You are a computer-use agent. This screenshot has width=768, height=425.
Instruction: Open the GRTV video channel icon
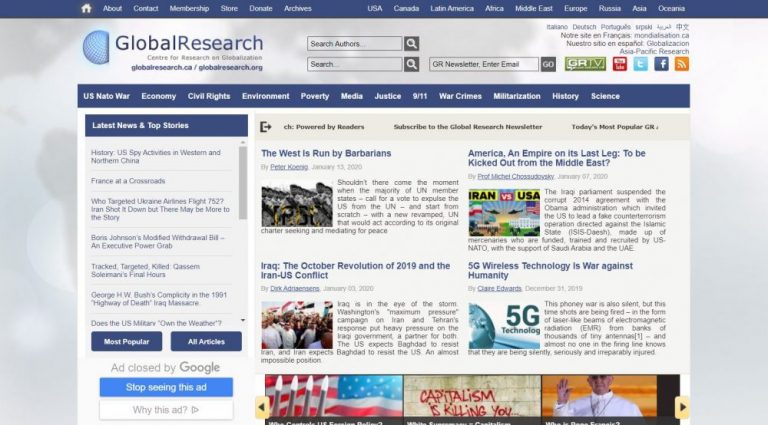585,64
